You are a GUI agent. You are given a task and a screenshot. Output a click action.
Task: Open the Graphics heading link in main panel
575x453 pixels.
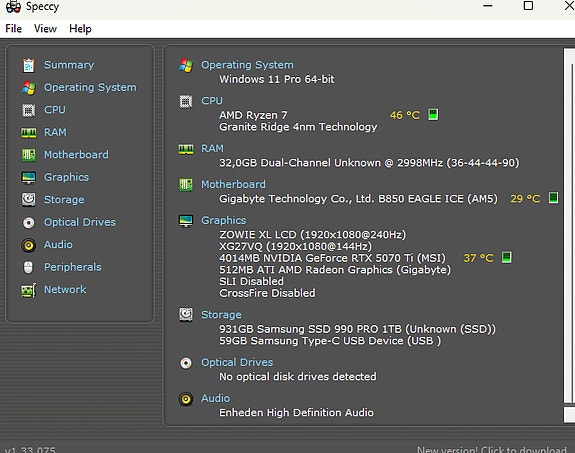pyautogui.click(x=224, y=220)
